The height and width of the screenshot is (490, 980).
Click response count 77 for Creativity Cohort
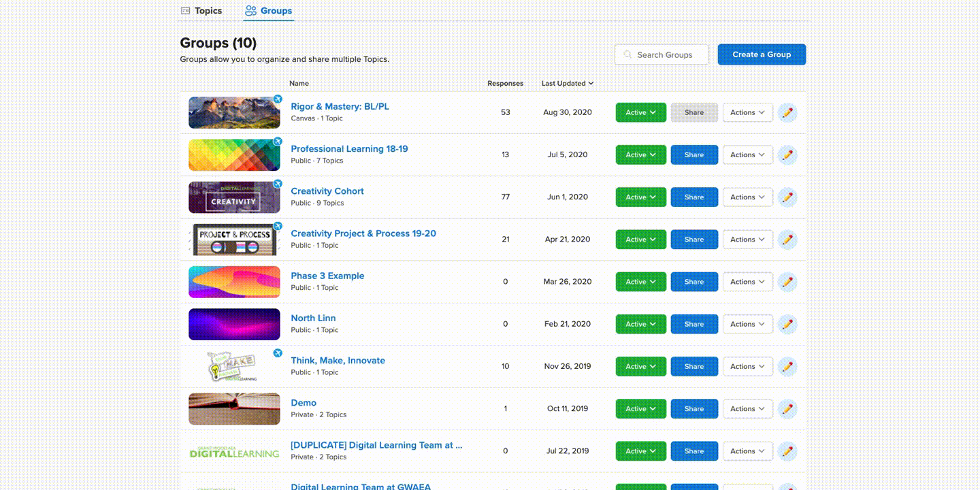tap(505, 197)
